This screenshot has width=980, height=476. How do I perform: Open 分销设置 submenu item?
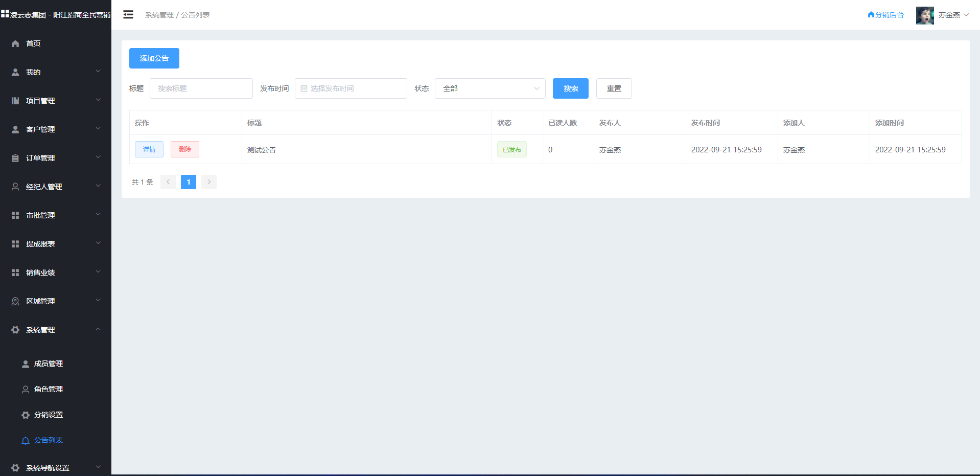[56, 415]
